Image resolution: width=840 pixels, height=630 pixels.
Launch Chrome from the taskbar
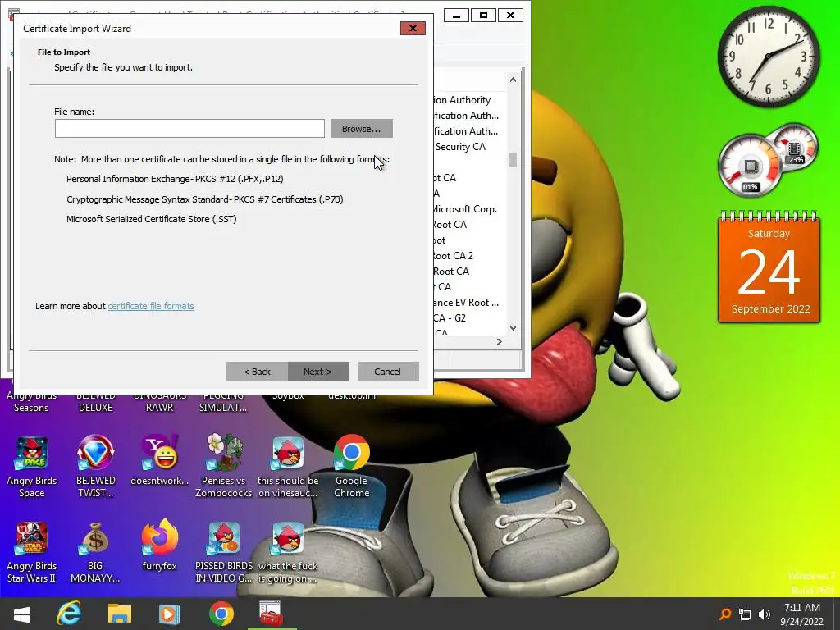click(x=221, y=614)
